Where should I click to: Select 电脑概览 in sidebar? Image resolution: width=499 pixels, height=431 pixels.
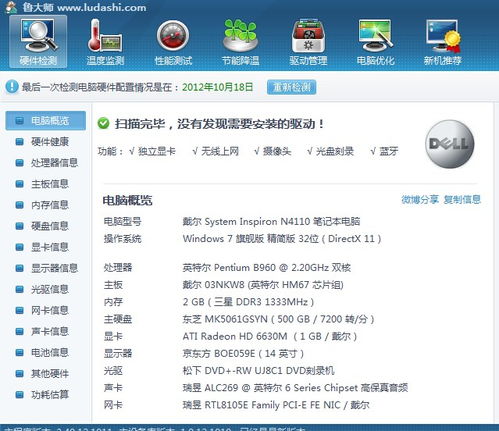(x=46, y=120)
